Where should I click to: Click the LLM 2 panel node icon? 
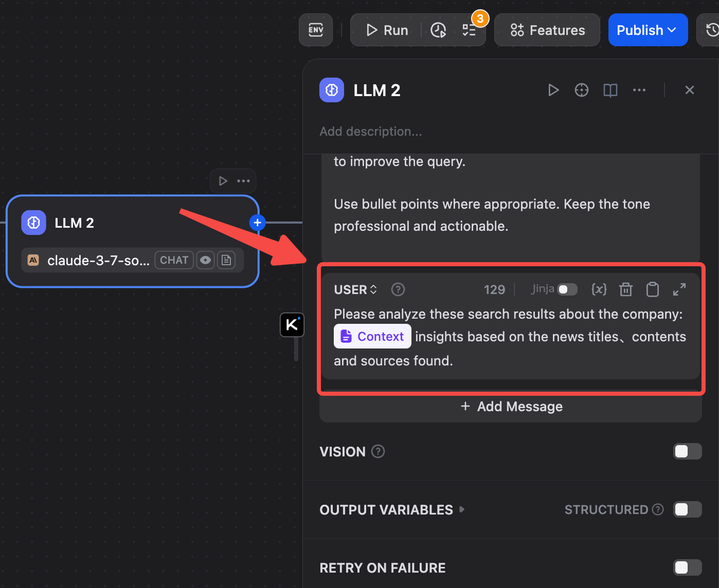[x=332, y=90]
